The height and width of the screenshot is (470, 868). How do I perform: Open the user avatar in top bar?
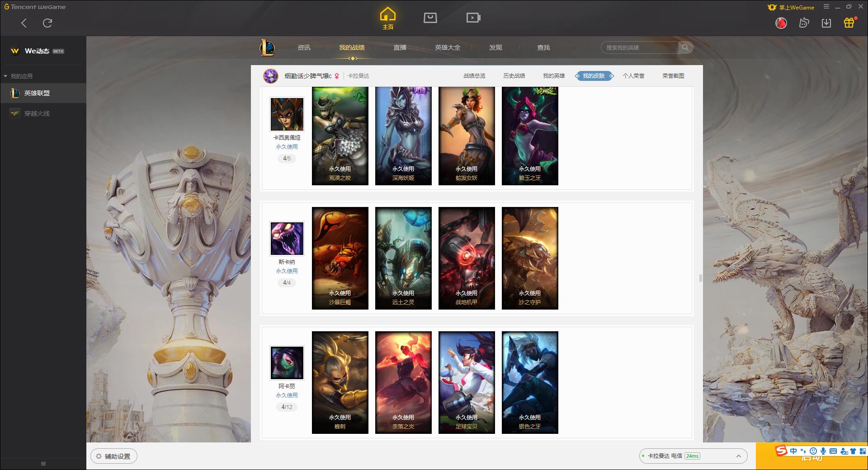click(781, 23)
